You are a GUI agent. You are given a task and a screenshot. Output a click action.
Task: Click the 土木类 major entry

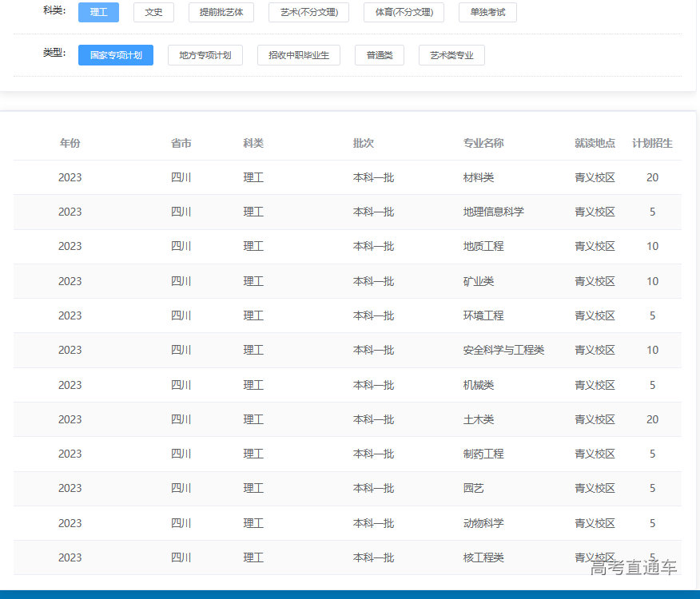coord(479,419)
